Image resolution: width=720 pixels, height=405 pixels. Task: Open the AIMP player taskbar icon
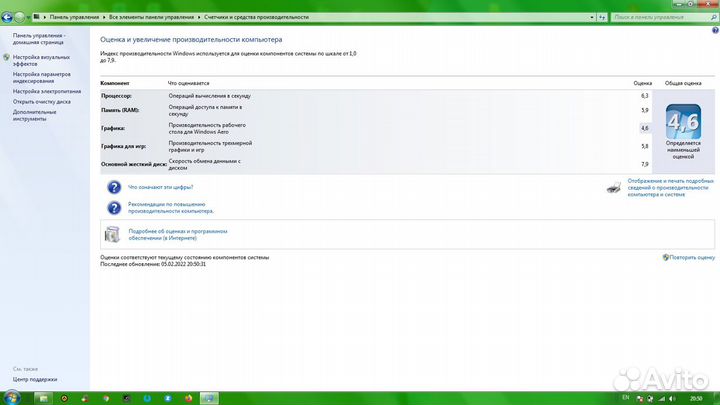[64, 399]
